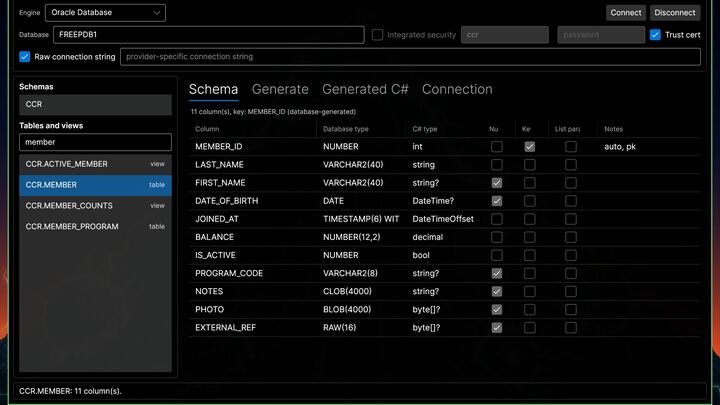Click the '11 column(s), key: MEMBER_ID' summary line
Viewport: 720px width, 405px height.
click(273, 112)
